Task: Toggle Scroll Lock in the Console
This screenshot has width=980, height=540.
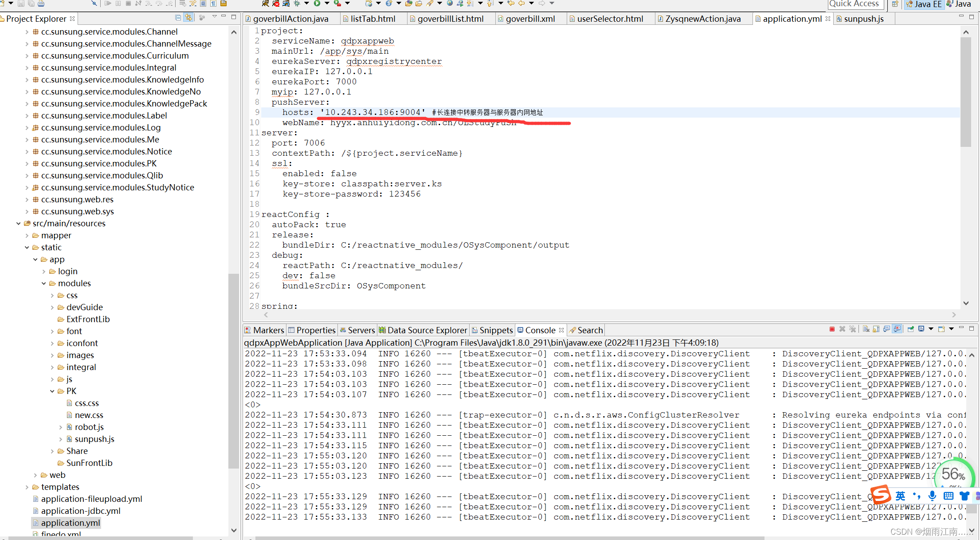Action: coord(875,329)
